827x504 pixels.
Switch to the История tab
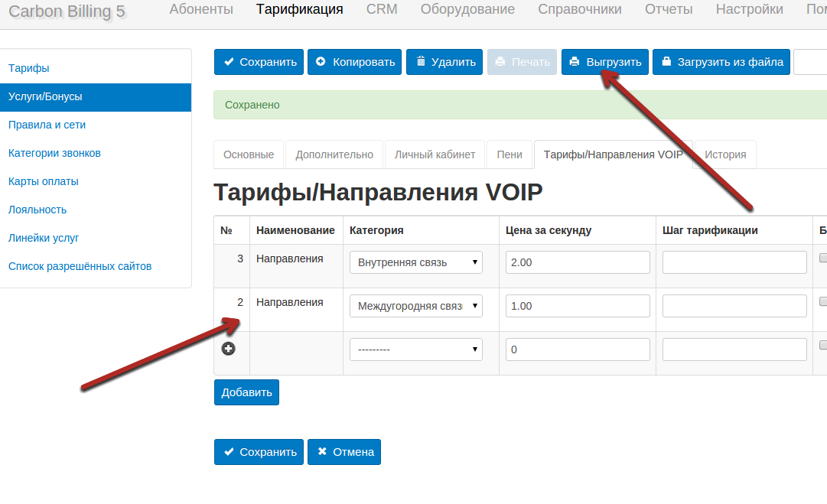[725, 154]
